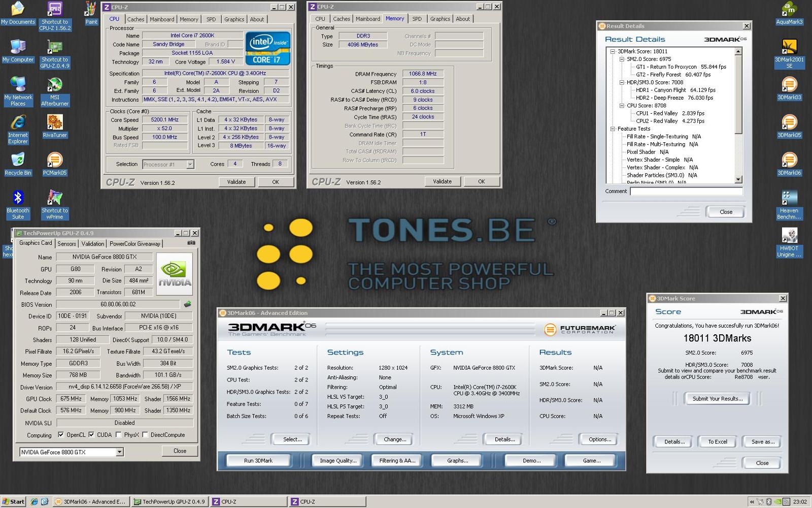Collapse the SM2.0 Score: 6975 node
Viewport: 812px width, 508px height.
pos(622,59)
